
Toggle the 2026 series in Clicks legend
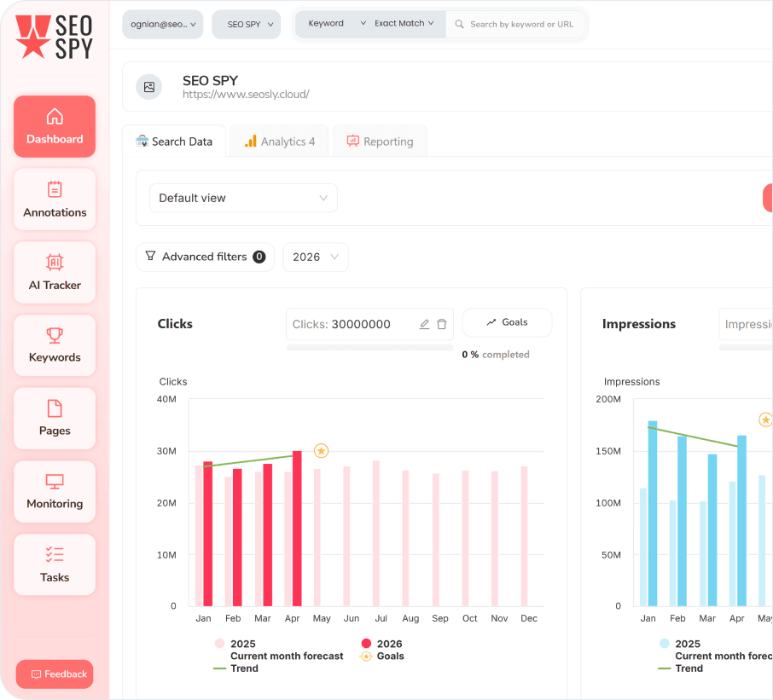click(382, 644)
